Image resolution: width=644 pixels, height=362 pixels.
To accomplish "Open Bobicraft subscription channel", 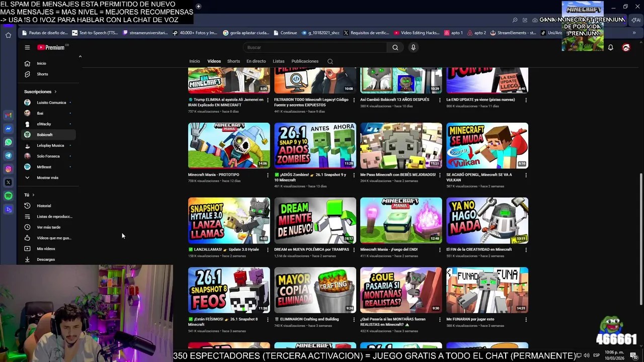I will tap(49, 135).
